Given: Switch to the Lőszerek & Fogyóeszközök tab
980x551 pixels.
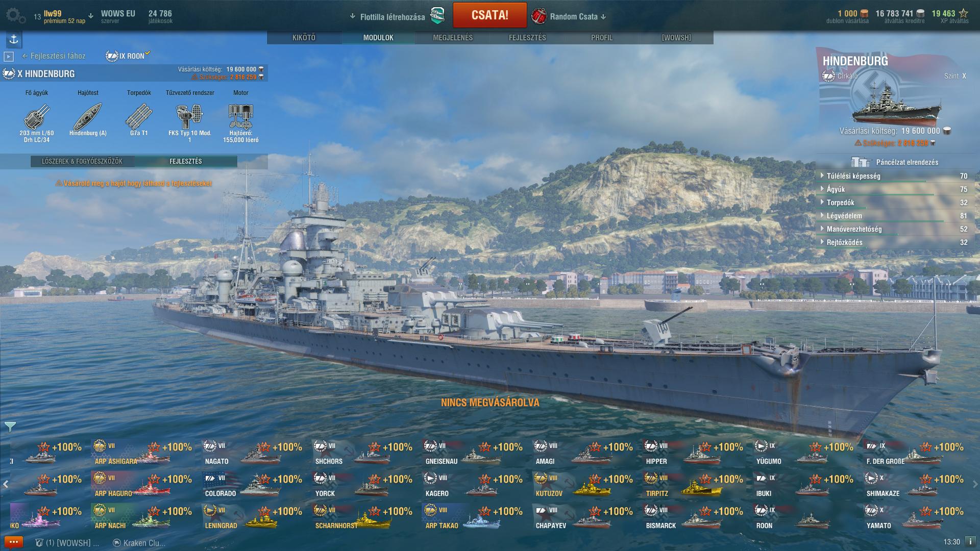Looking at the screenshot, I should click(x=82, y=161).
